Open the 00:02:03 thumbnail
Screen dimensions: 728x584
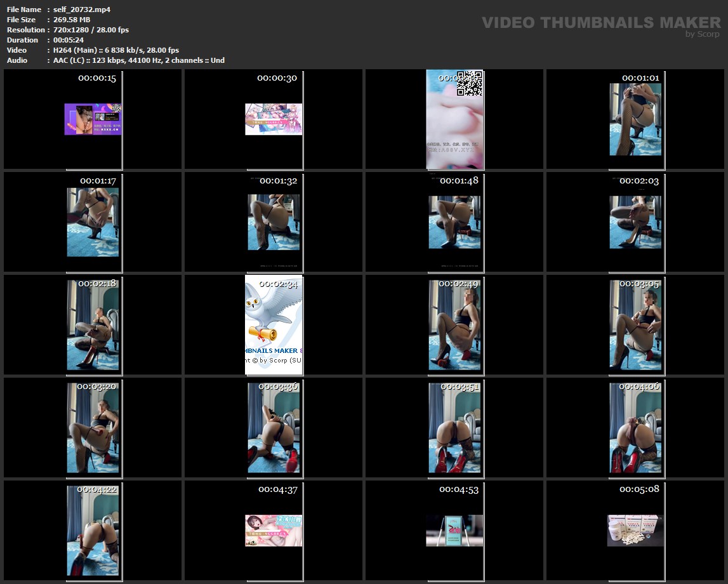(x=635, y=222)
